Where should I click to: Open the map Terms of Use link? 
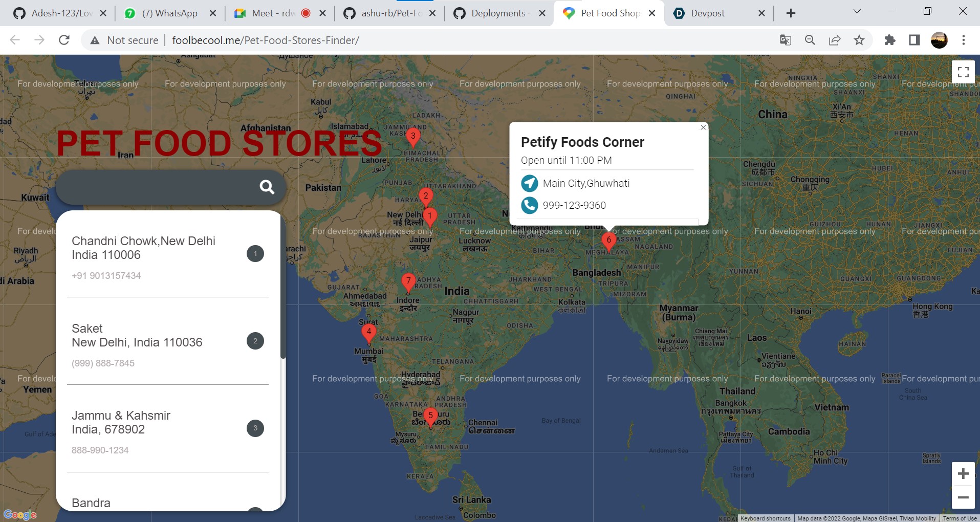(960, 518)
